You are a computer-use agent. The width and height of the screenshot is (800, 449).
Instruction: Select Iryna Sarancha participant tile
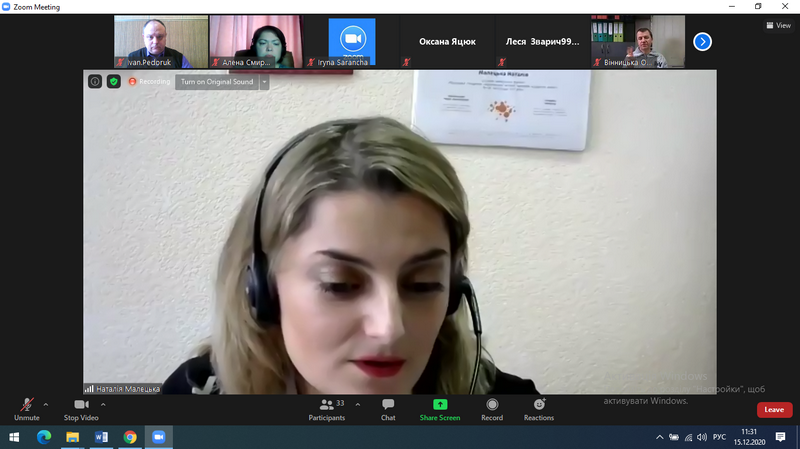[352, 42]
